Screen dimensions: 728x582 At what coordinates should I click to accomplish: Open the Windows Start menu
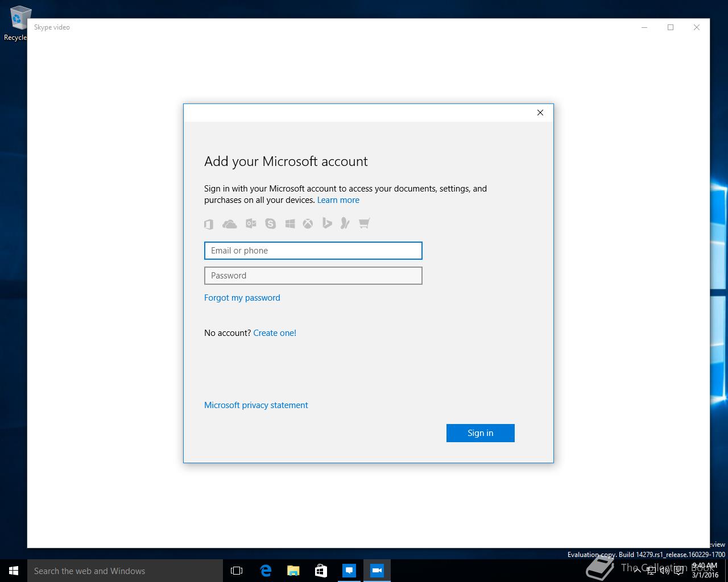pos(14,571)
